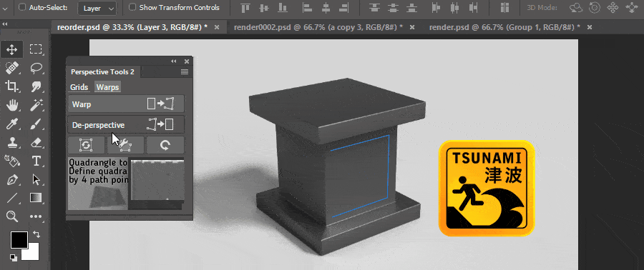
Task: Select the Zoom magnifier tool
Action: [x=12, y=216]
